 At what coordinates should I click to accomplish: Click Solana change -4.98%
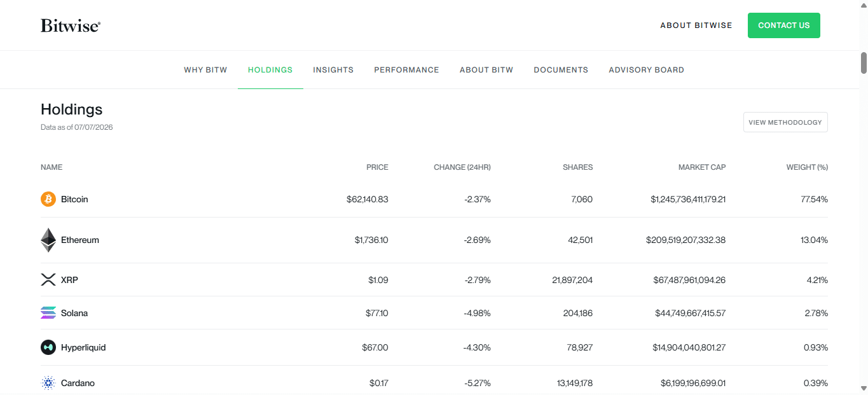[x=478, y=313]
